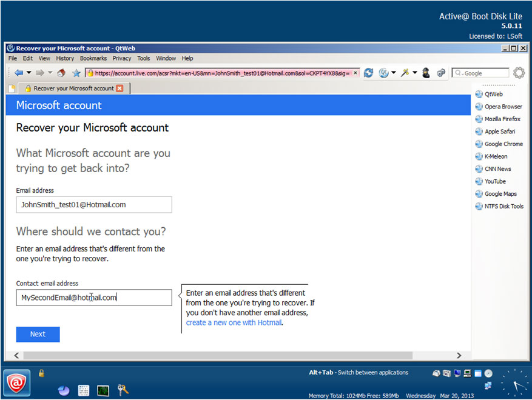Viewport: 532px width, 400px height.
Task: Bookmark this page with the star
Action: coord(76,73)
